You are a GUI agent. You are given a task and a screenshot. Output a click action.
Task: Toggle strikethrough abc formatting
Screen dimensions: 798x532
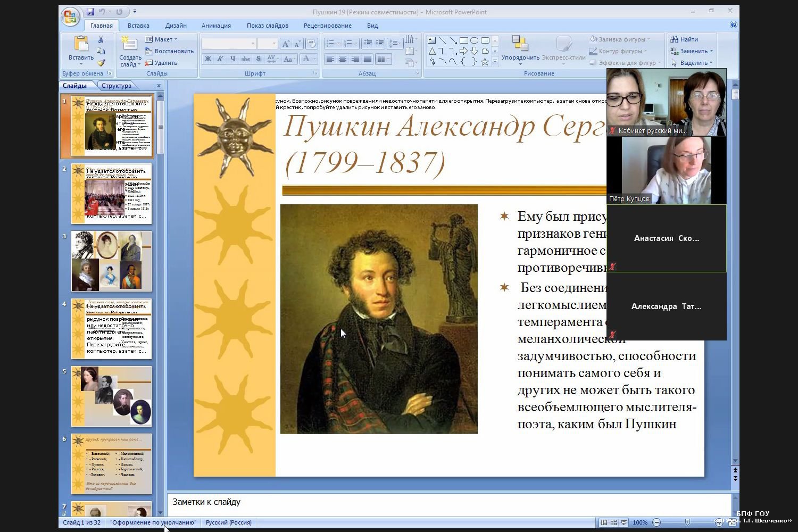point(245,59)
